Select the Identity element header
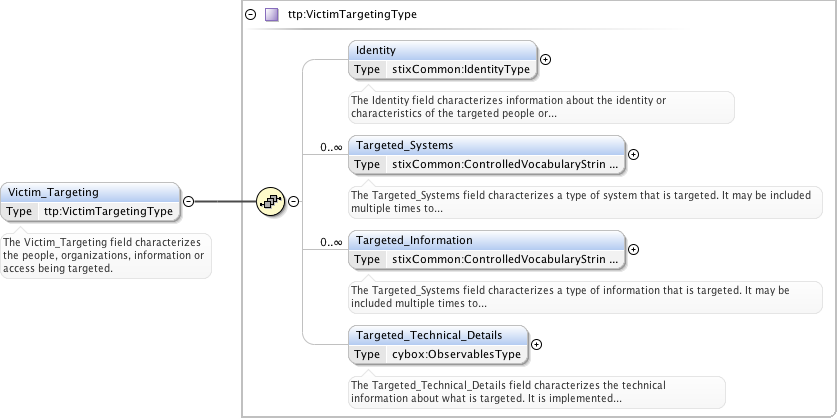Viewport: 838px width, 419px height. click(442, 50)
